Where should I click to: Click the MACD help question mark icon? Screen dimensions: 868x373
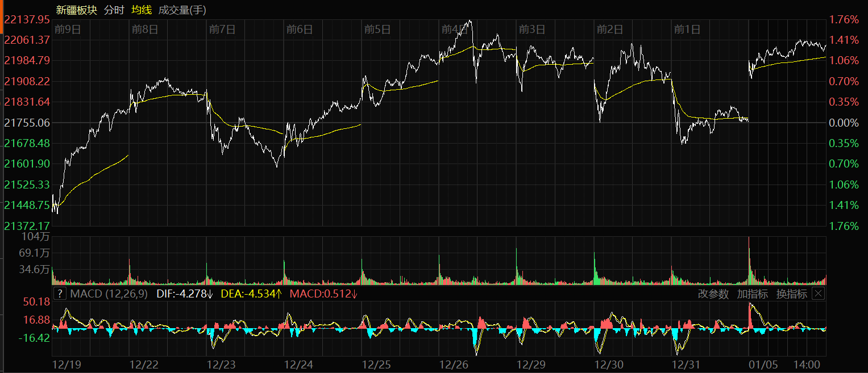click(x=60, y=294)
